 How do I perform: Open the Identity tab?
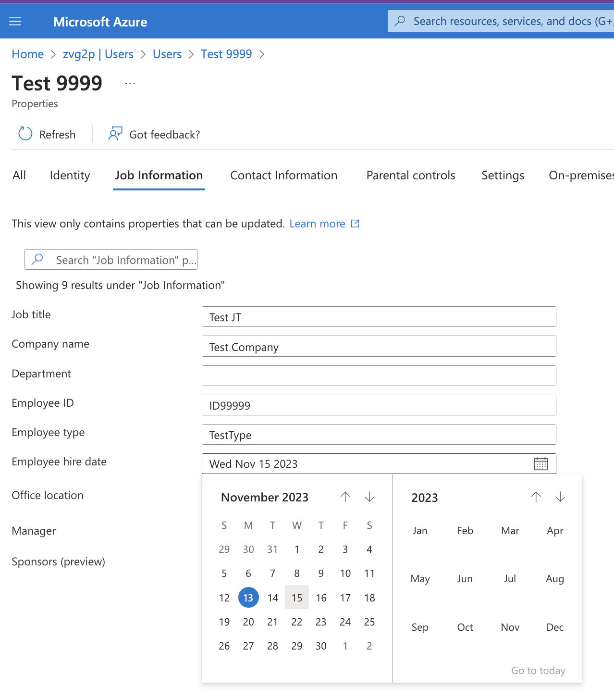point(70,175)
